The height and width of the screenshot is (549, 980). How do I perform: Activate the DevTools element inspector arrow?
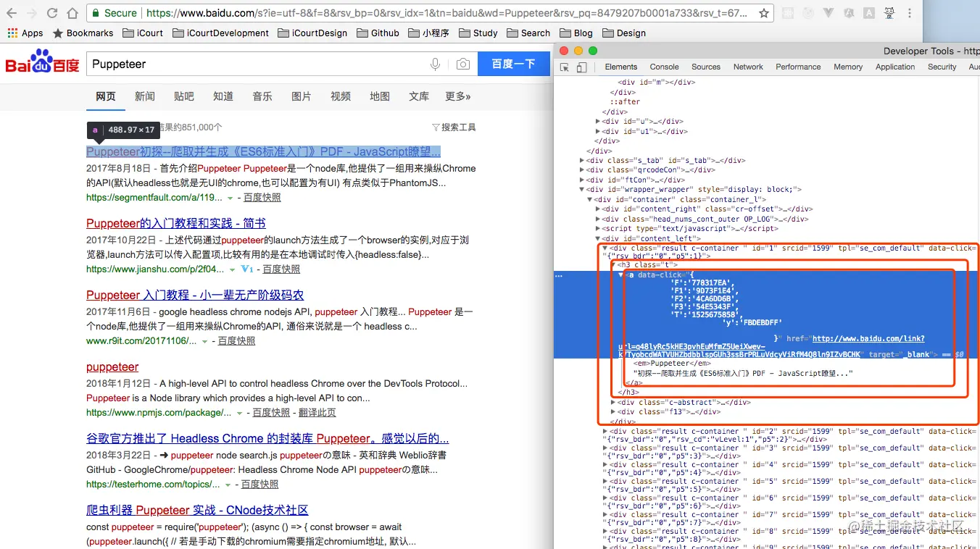tap(565, 67)
